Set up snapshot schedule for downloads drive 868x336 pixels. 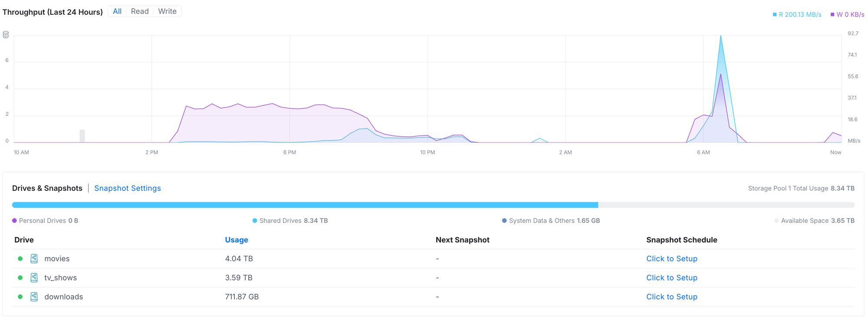671,297
